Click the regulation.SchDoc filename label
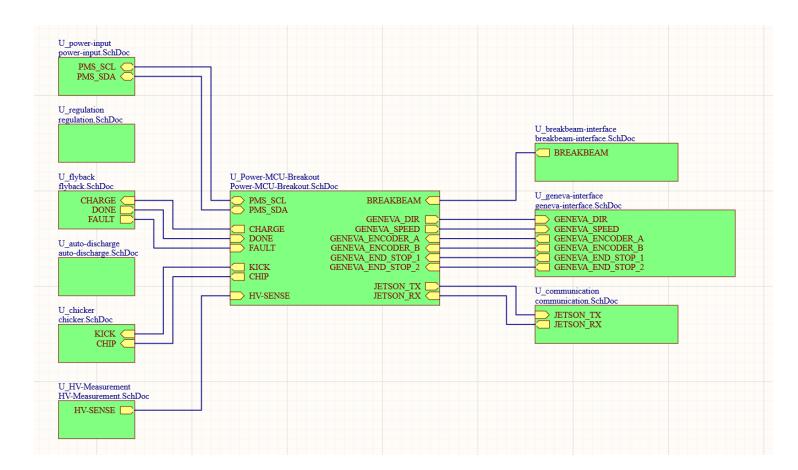Image resolution: width=798 pixels, height=470 pixels. (x=91, y=120)
